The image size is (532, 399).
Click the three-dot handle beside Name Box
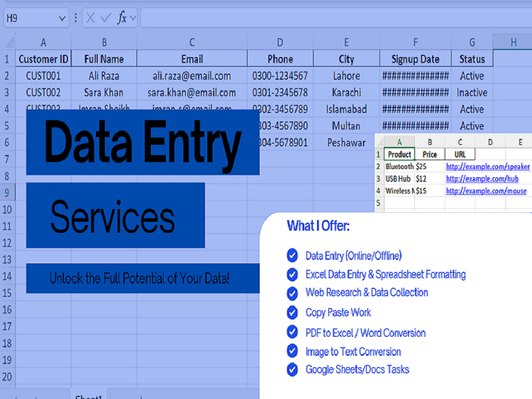(76, 18)
